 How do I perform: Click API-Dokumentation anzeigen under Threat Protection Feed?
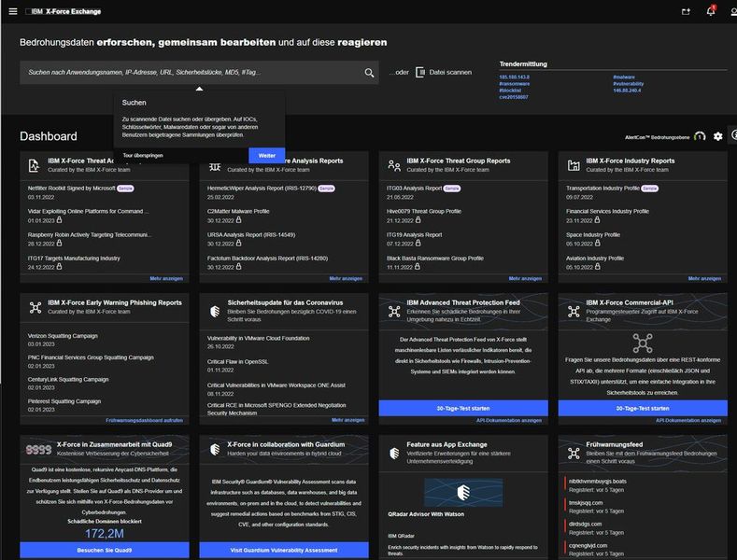coord(509,421)
